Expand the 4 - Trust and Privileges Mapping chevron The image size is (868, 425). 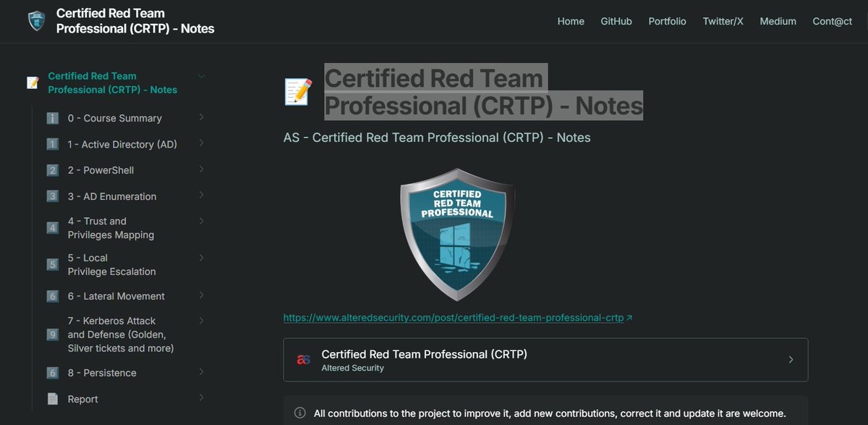click(201, 221)
